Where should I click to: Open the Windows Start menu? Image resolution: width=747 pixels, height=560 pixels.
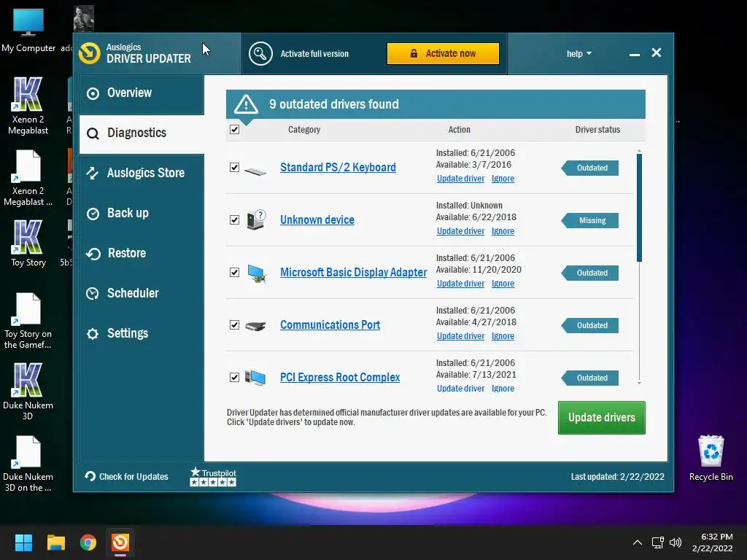click(x=23, y=542)
